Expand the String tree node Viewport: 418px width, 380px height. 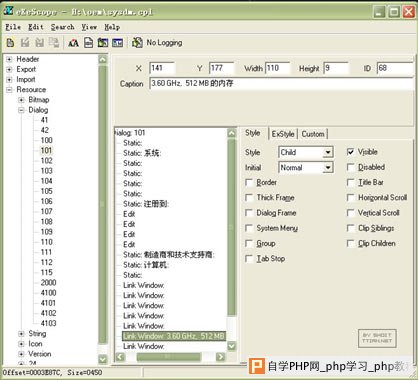pos(21,334)
